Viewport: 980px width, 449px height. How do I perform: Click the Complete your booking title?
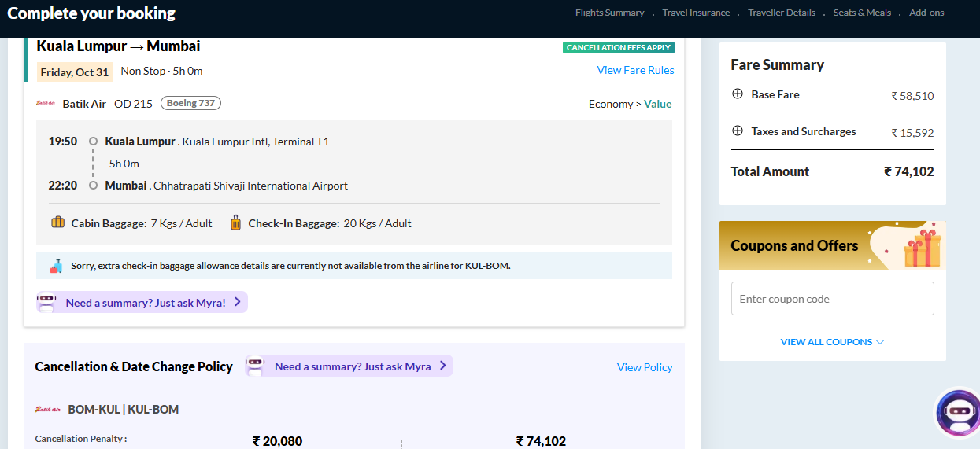pyautogui.click(x=91, y=13)
